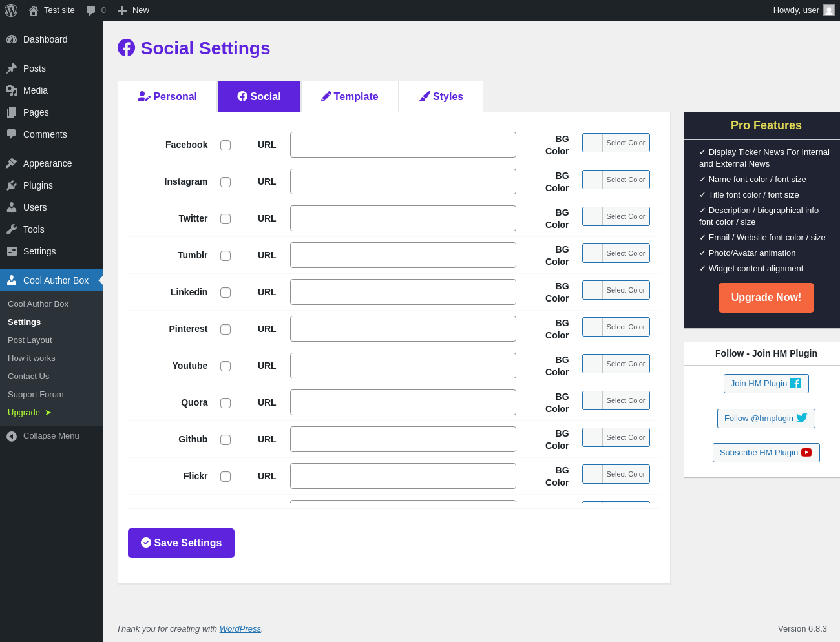Enable the Linkedin checkbox

226,293
